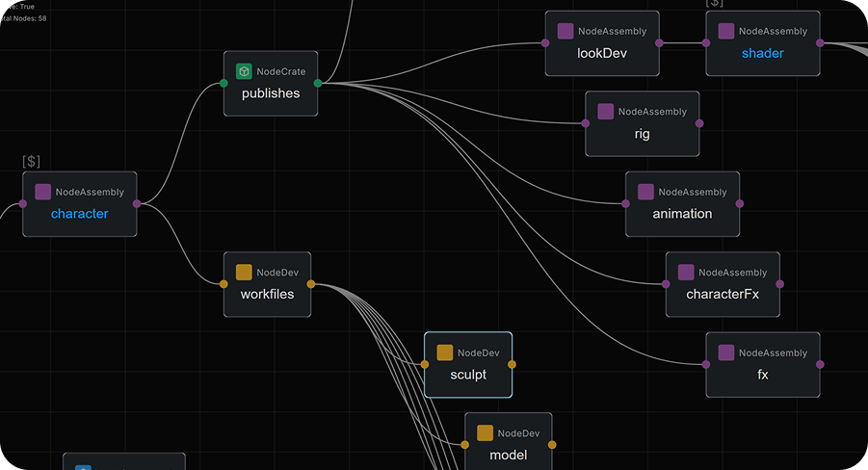
Task: Click the workfiles node input port
Action: [224, 284]
